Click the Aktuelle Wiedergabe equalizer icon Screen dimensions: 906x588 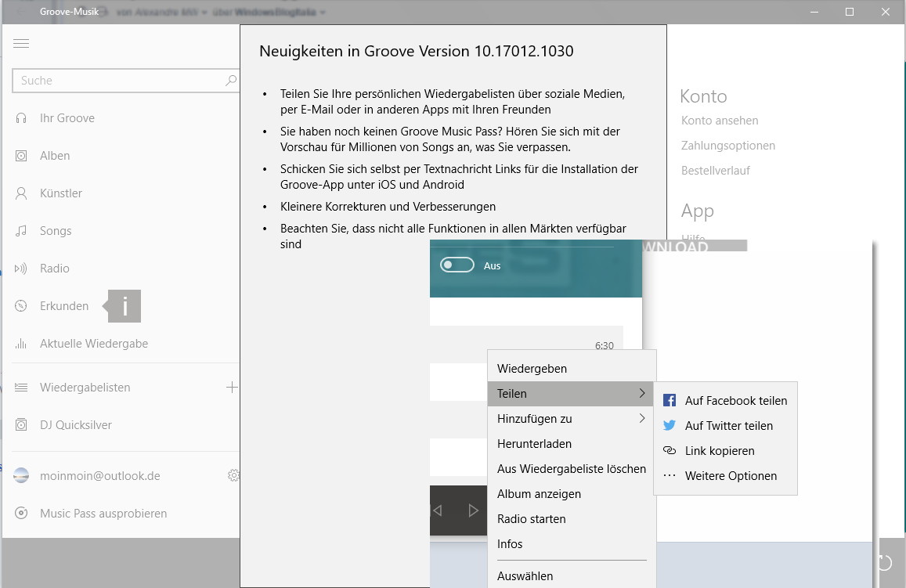21,344
